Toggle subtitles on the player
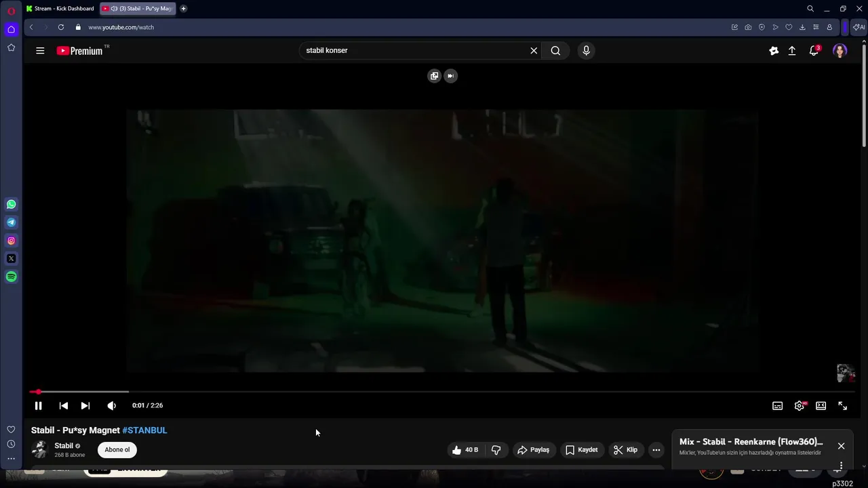This screenshot has height=488, width=868. (777, 405)
